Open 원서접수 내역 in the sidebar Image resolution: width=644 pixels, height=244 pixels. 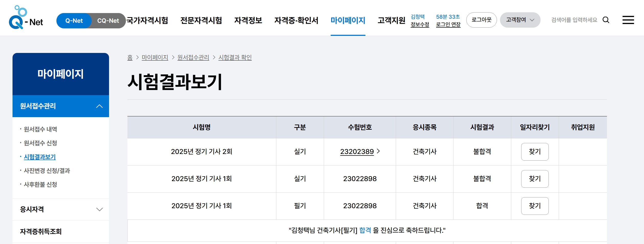tap(40, 129)
